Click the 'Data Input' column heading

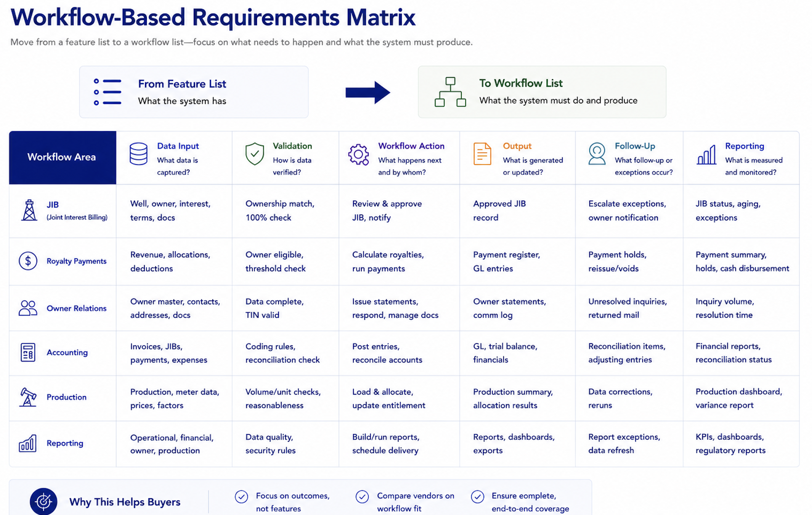tap(178, 146)
